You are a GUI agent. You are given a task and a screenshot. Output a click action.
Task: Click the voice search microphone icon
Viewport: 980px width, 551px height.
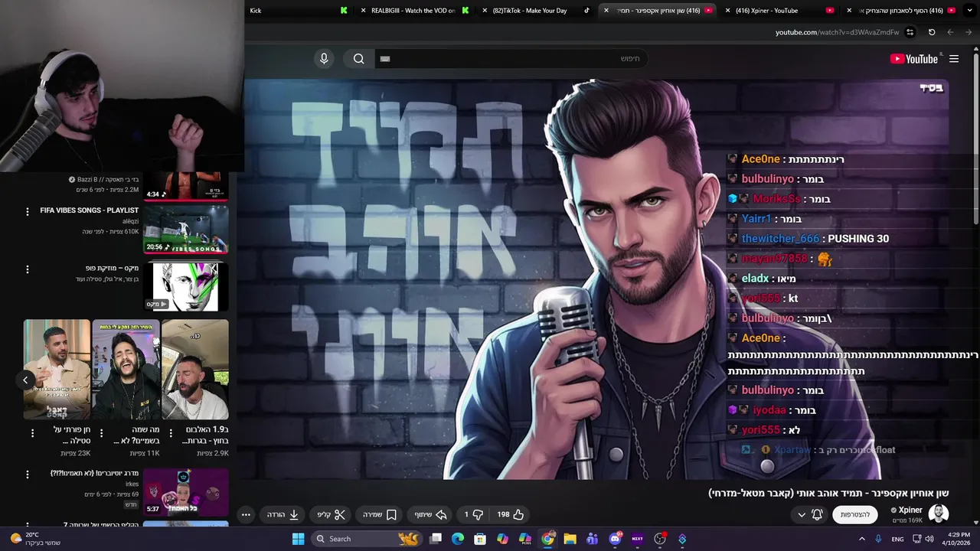coord(324,59)
